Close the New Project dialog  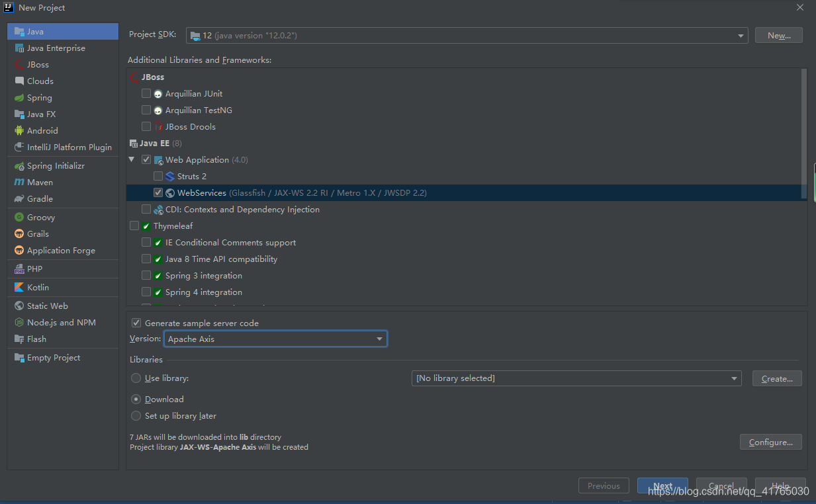(800, 7)
